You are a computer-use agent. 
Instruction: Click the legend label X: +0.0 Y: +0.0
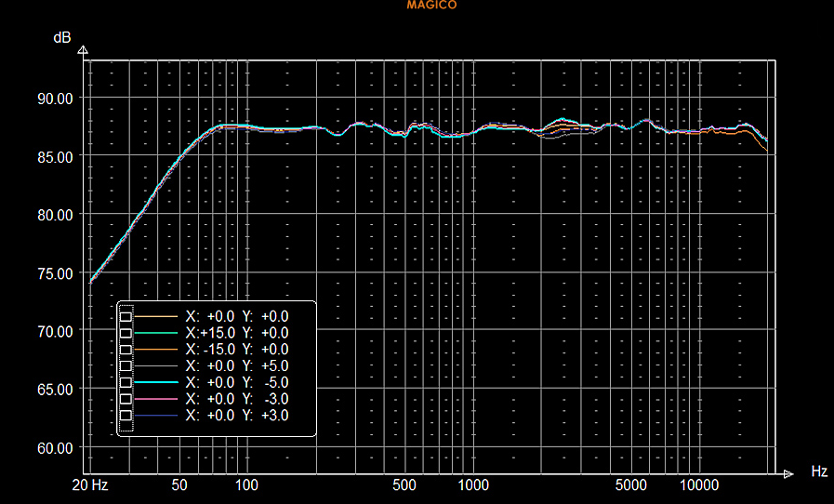pos(237,317)
